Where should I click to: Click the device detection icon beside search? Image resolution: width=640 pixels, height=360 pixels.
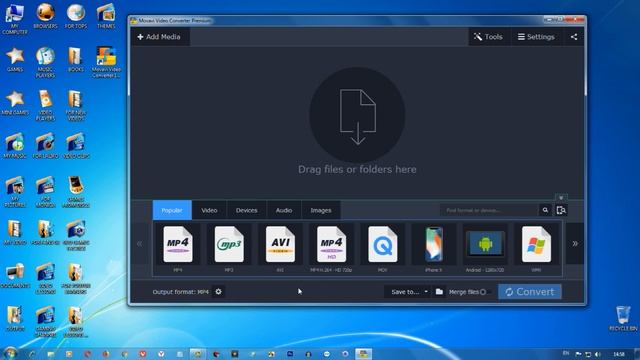[x=561, y=210]
